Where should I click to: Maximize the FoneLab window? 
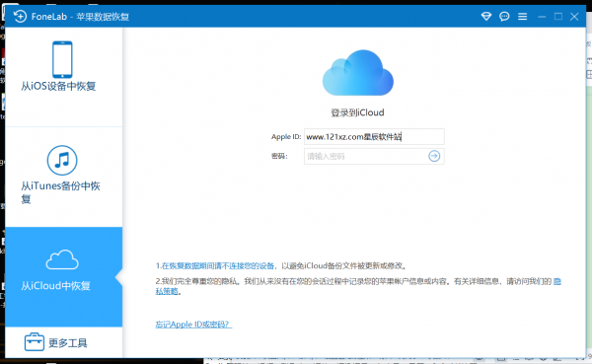(x=558, y=16)
